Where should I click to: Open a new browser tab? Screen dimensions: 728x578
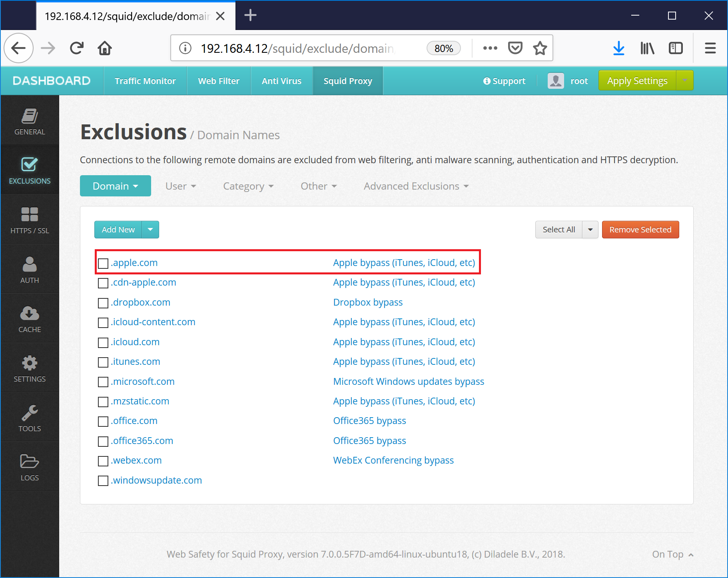point(250,16)
